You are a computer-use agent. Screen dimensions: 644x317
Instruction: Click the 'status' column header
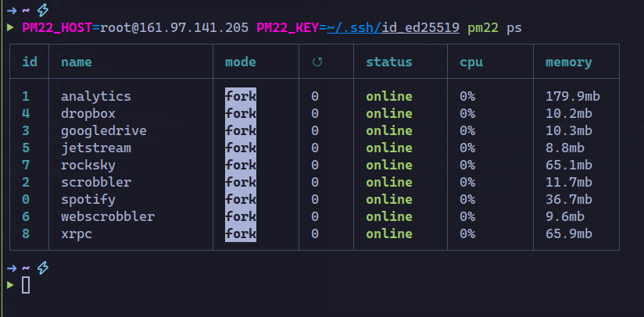(389, 62)
